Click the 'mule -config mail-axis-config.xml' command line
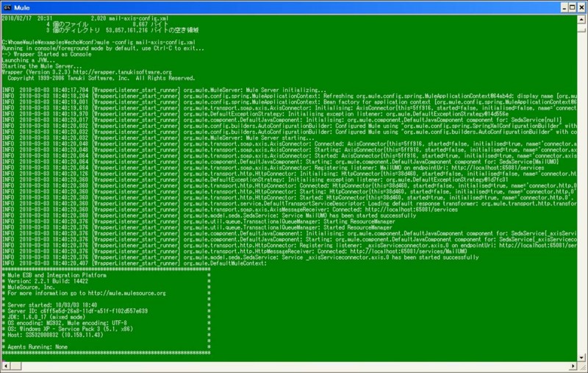Image resolution: width=588 pixels, height=373 pixels. point(98,43)
